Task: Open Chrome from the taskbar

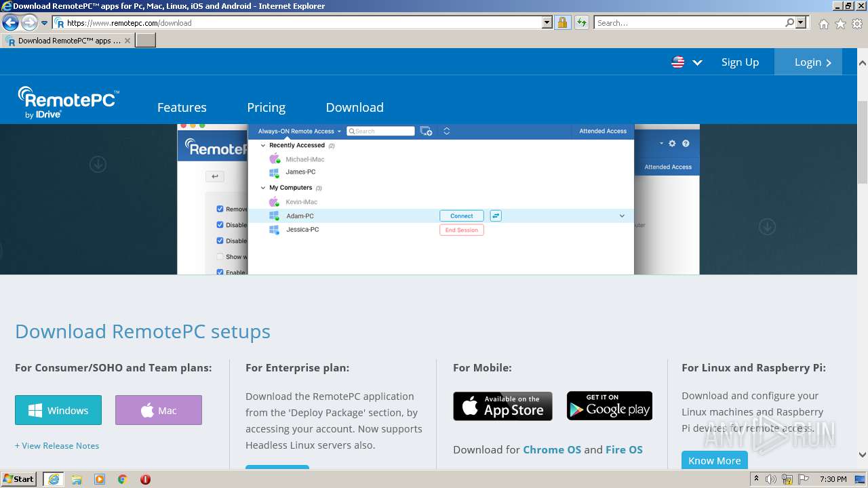Action: point(123,479)
